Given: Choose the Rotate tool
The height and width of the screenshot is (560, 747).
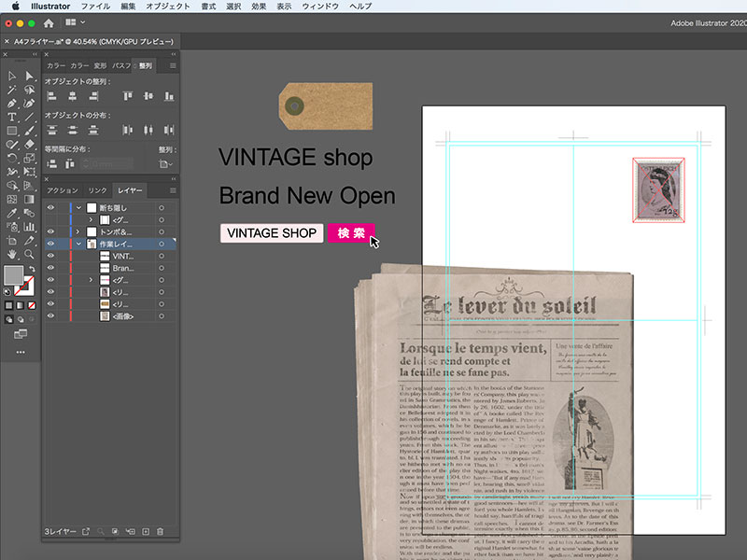Looking at the screenshot, I should click(x=12, y=158).
